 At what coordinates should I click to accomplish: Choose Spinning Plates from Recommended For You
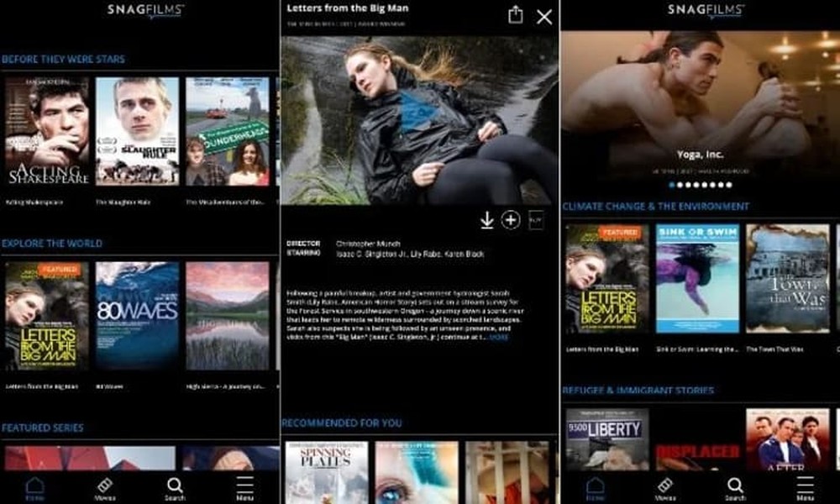point(327,472)
